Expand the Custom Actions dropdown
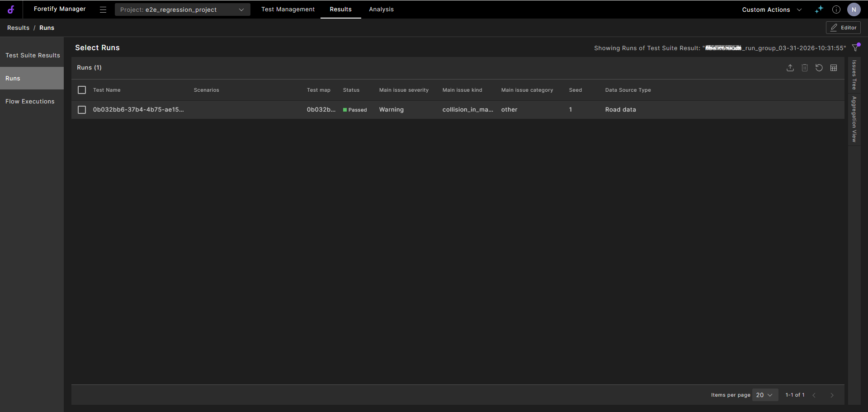 (772, 9)
